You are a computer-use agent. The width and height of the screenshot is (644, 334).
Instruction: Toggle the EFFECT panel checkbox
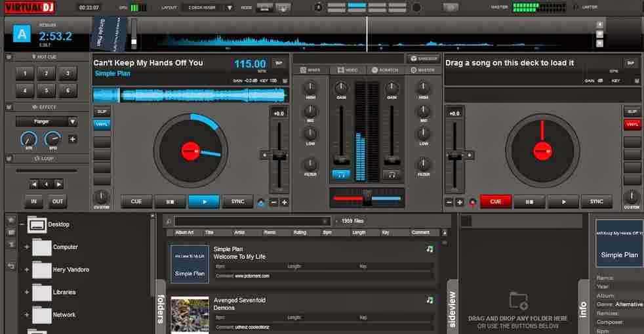pyautogui.click(x=9, y=108)
